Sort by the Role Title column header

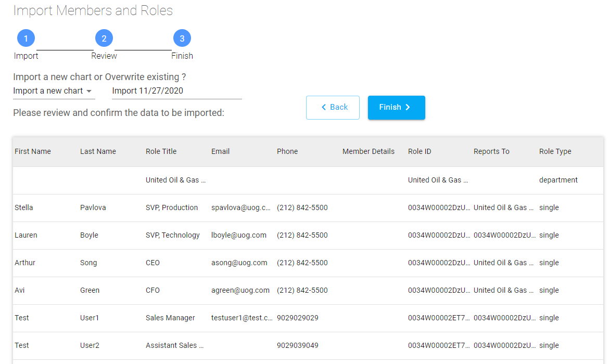[x=161, y=151]
